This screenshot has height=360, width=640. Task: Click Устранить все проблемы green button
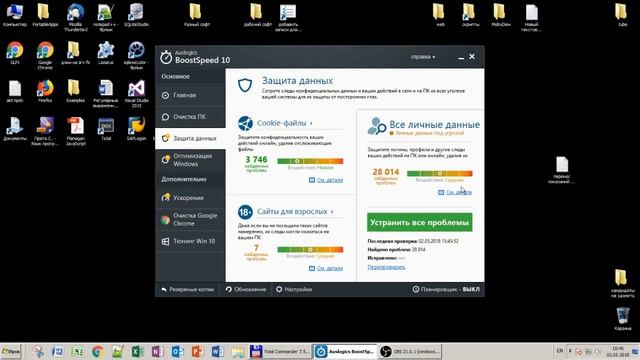(x=420, y=222)
